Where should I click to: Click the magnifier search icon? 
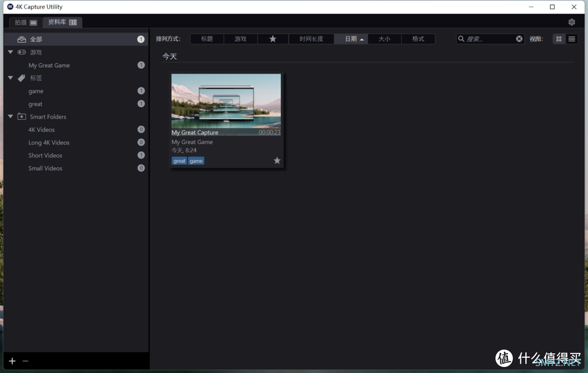pyautogui.click(x=461, y=39)
